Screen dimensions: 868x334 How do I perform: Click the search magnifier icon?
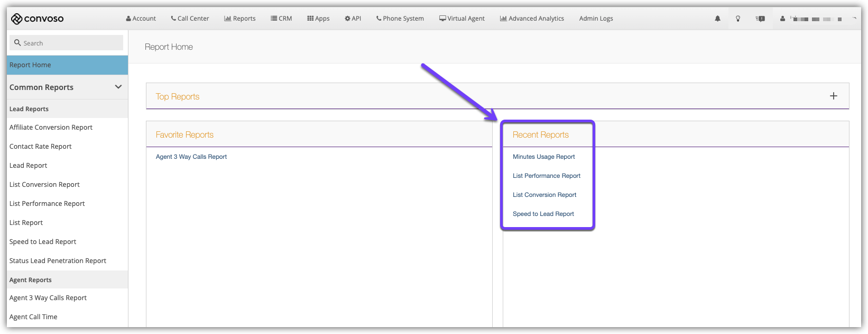(x=17, y=43)
